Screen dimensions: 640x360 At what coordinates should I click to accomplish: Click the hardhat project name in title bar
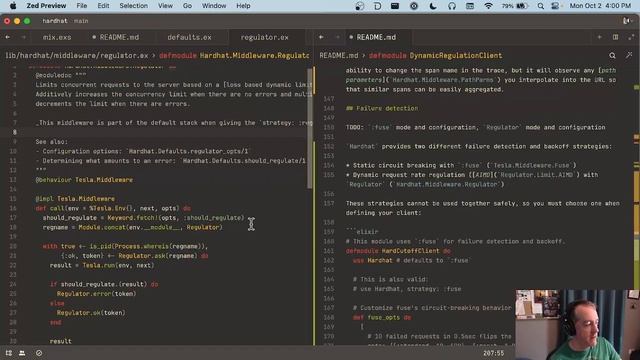tap(55, 21)
